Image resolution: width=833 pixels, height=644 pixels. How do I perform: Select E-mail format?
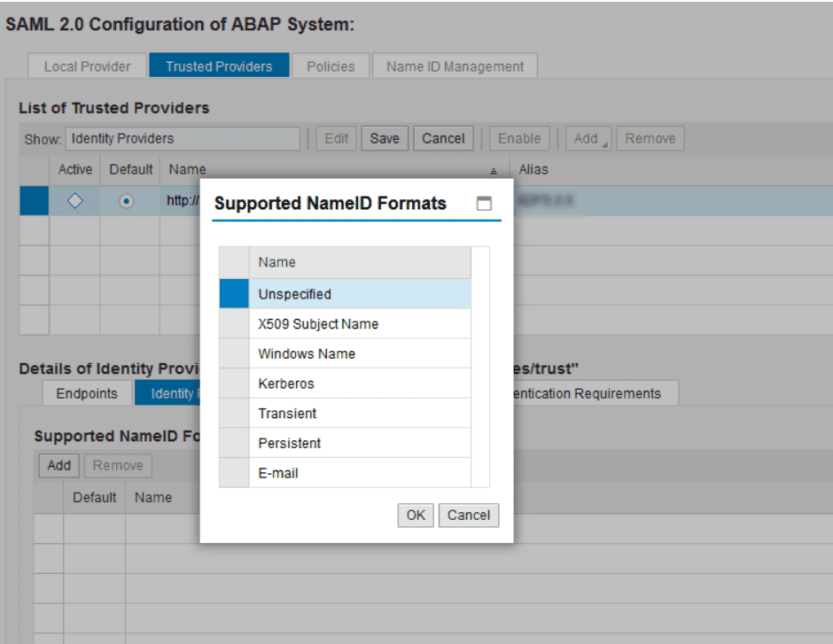click(x=360, y=472)
